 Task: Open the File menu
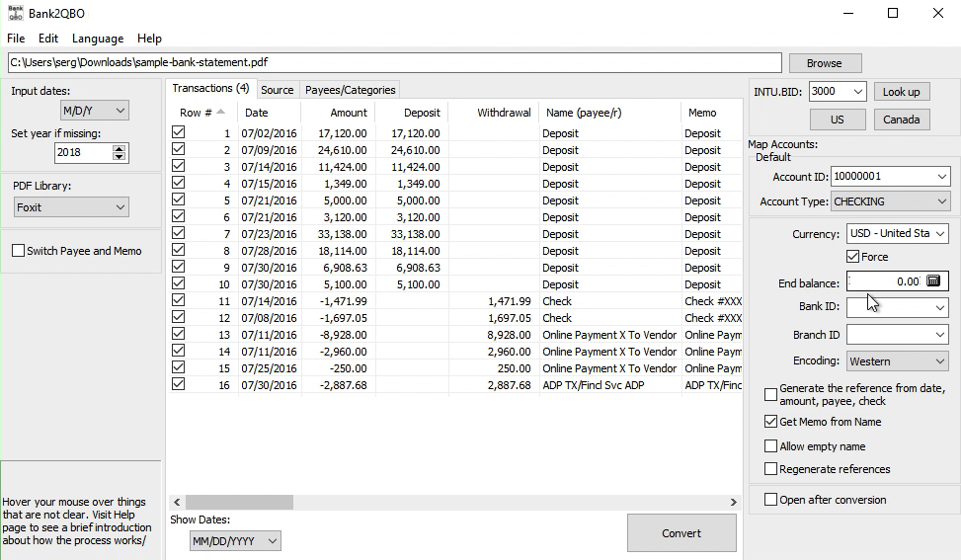click(16, 38)
